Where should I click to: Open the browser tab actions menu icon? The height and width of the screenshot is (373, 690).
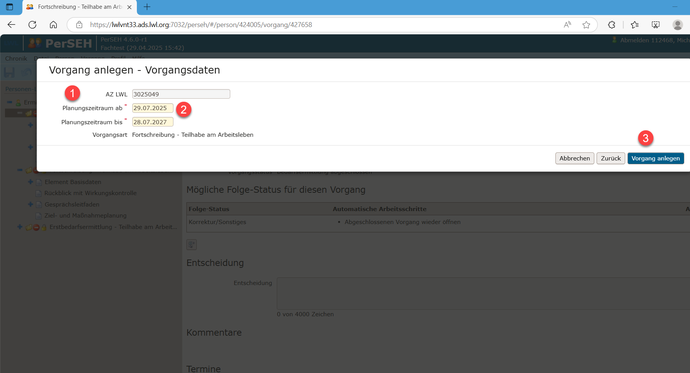click(x=9, y=7)
